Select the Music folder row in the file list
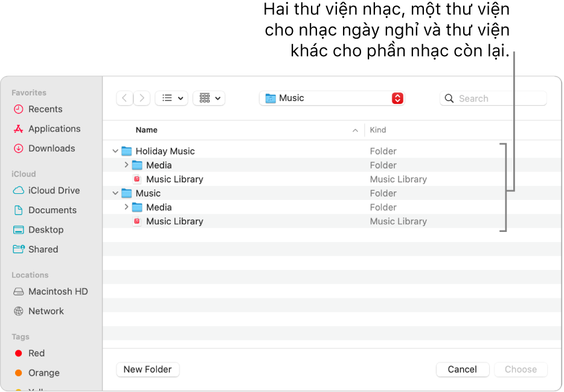 (x=332, y=193)
